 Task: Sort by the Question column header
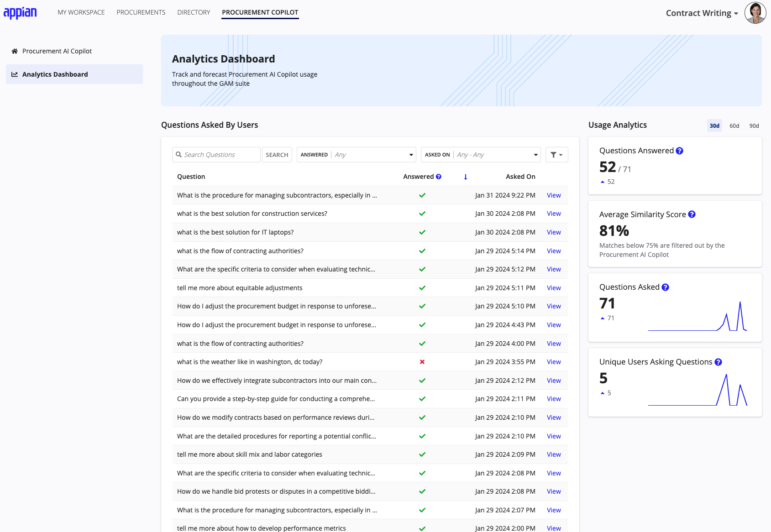point(191,177)
